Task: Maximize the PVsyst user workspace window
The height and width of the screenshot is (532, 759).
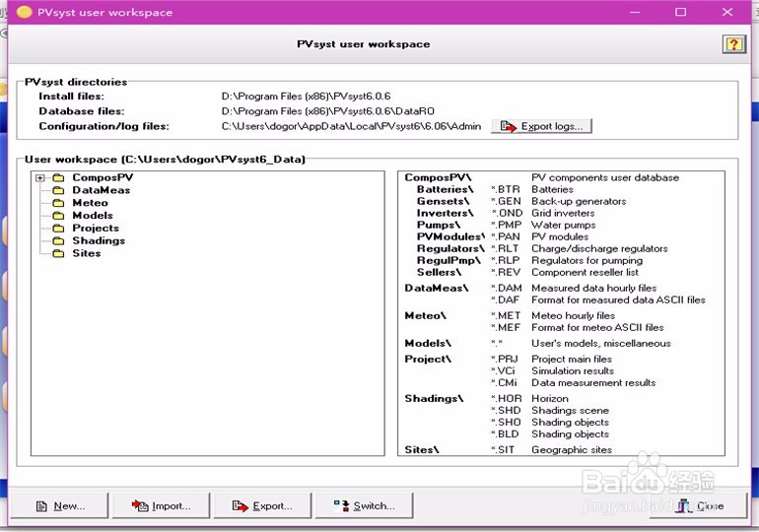Action: [680, 12]
